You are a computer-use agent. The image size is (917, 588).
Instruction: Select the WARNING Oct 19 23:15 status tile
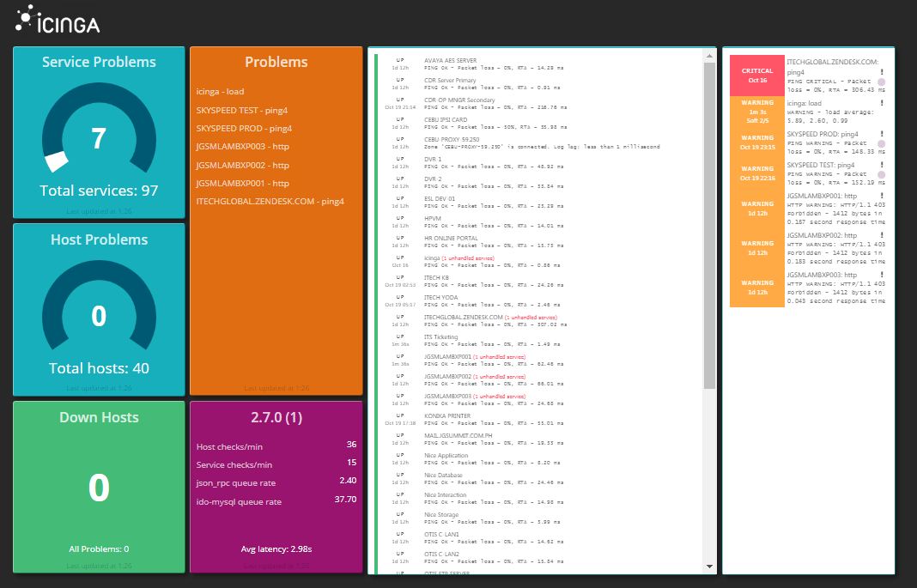(756, 141)
